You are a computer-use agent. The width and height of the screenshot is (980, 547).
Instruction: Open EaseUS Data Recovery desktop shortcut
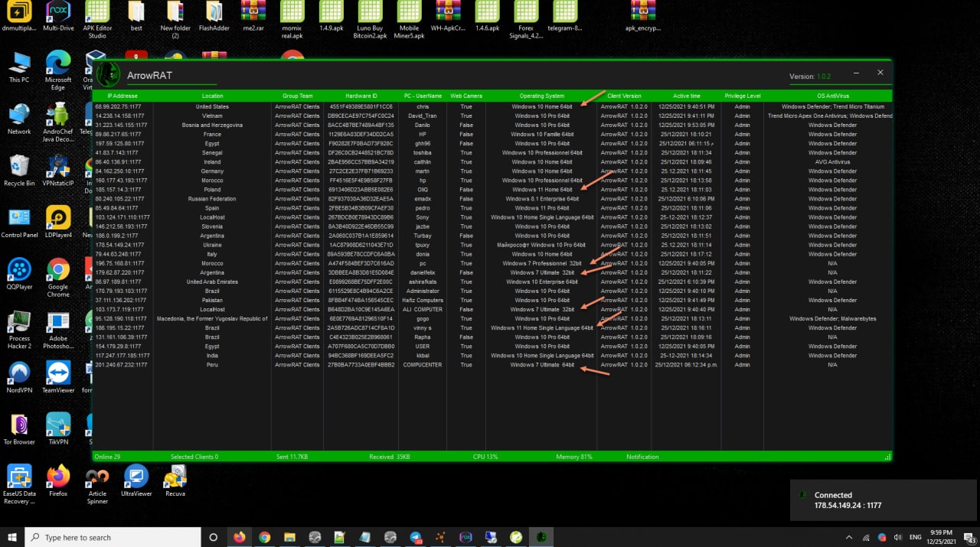click(19, 485)
